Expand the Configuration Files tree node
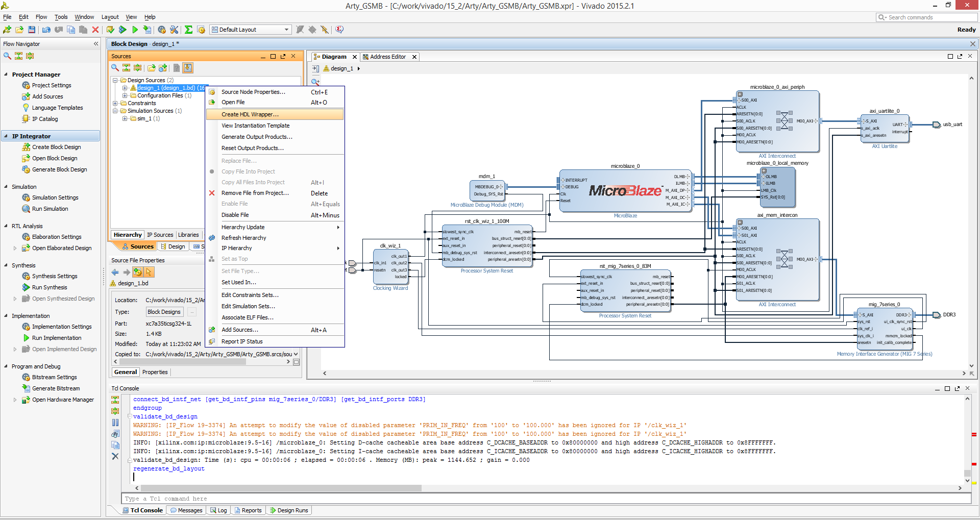The height and width of the screenshot is (520, 980). [x=125, y=95]
